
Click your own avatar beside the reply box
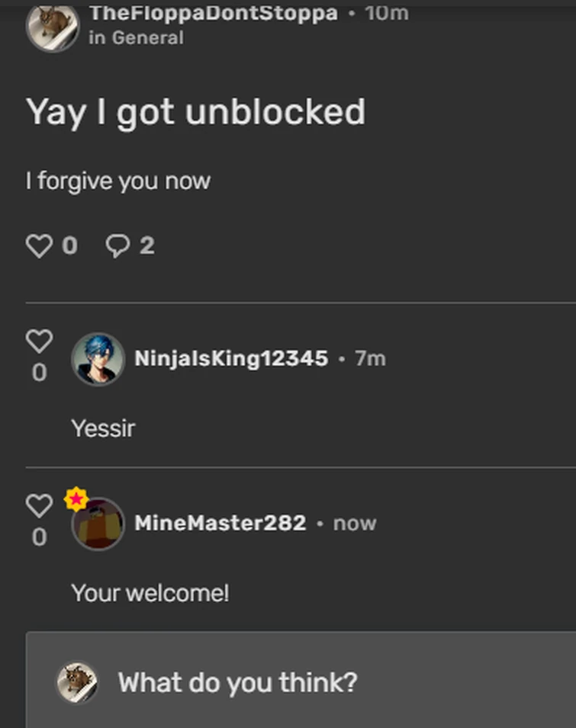click(77, 681)
